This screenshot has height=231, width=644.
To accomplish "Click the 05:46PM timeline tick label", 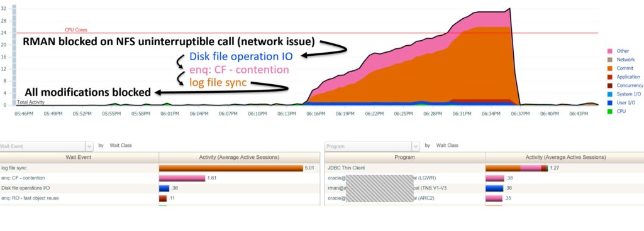I will [23, 114].
